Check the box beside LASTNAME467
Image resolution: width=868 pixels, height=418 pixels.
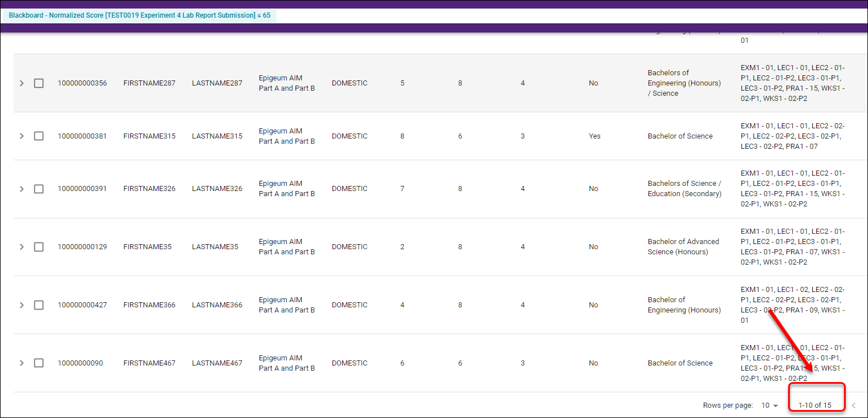(x=39, y=363)
